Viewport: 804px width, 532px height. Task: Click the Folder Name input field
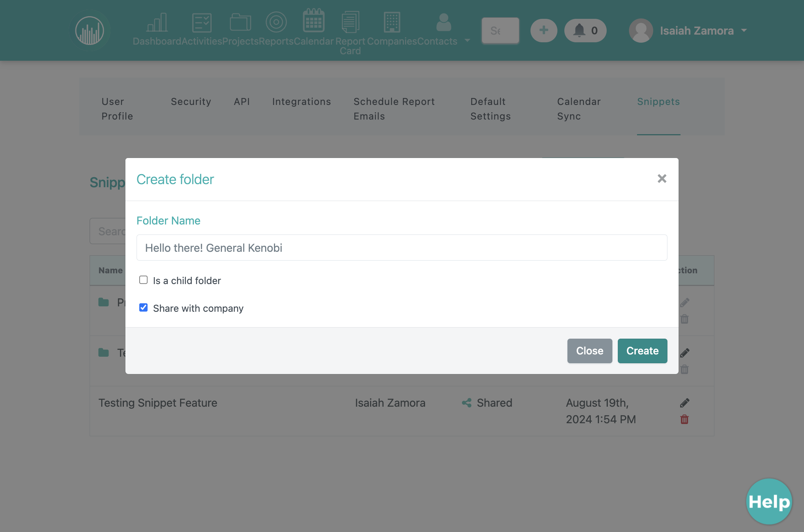point(402,248)
